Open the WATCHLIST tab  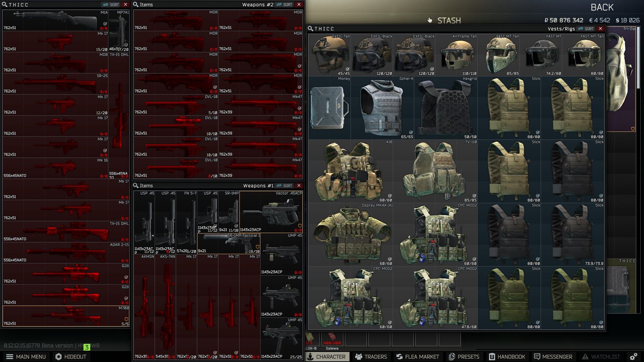tap(601, 357)
